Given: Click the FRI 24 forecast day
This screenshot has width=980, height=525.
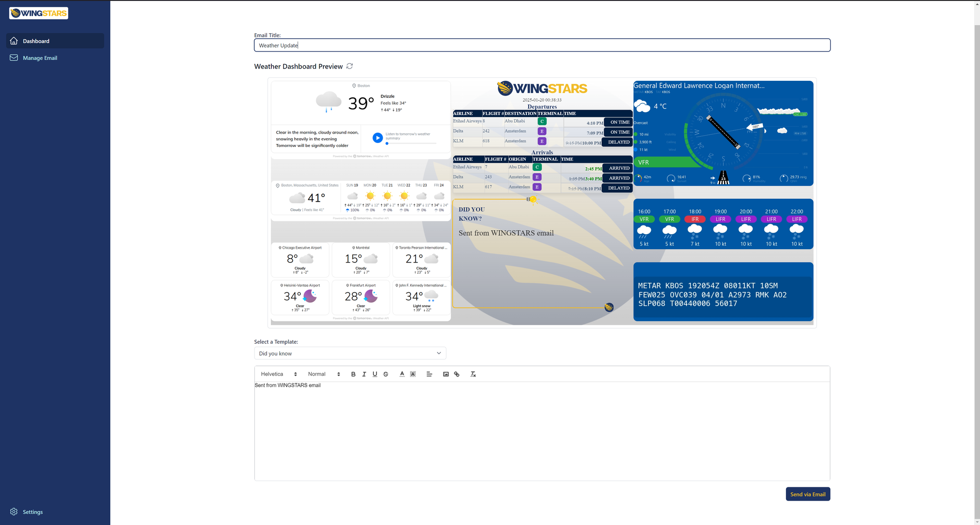Looking at the screenshot, I should coord(439,197).
